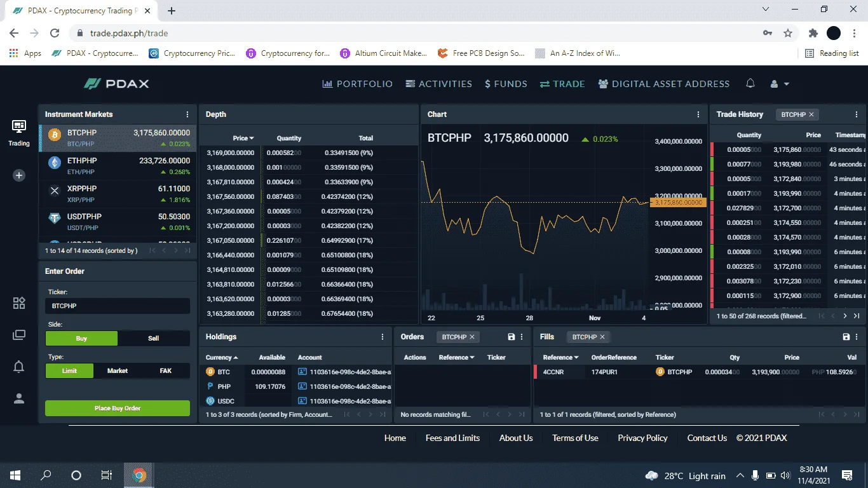
Task: Click the Ticker input field
Action: [118, 306]
